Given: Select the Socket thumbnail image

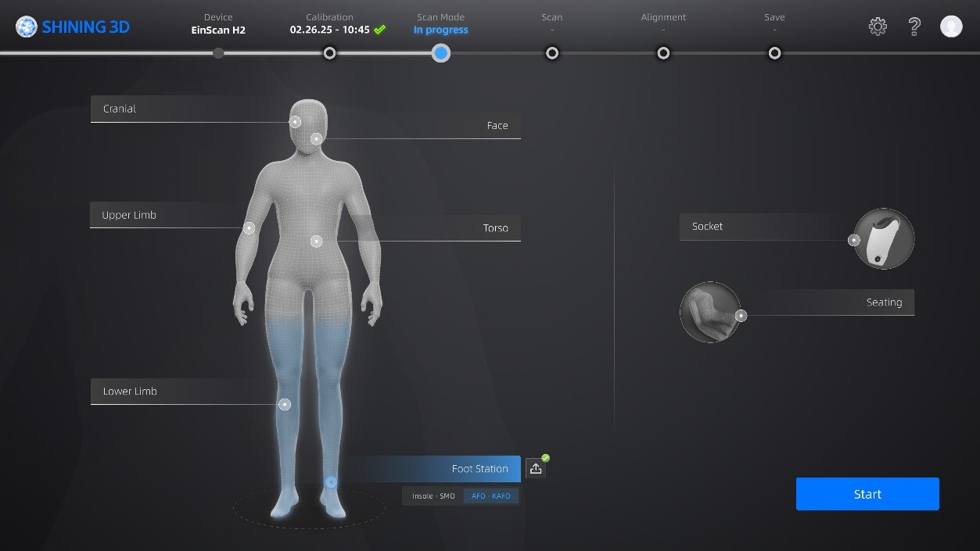Looking at the screenshot, I should 884,239.
